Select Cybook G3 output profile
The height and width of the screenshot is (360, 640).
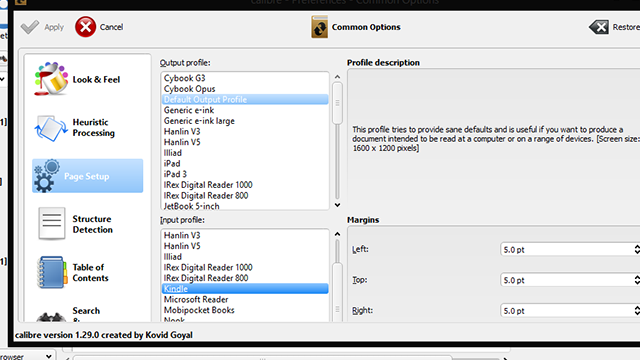pyautogui.click(x=245, y=78)
